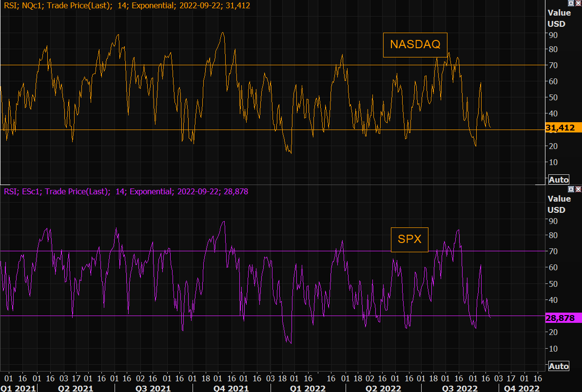This screenshot has width=582, height=392.
Task: Maximize the SPX RSI chart panel
Action: point(572,189)
